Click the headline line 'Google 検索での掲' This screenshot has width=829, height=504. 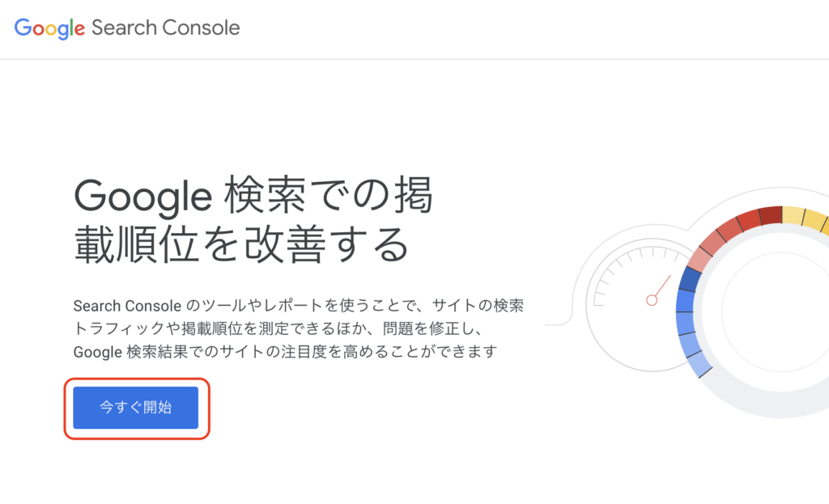coord(253,196)
